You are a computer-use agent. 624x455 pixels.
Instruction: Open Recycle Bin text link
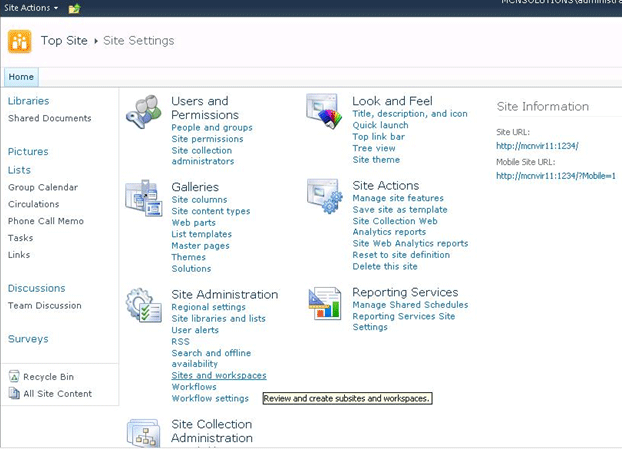coord(49,377)
